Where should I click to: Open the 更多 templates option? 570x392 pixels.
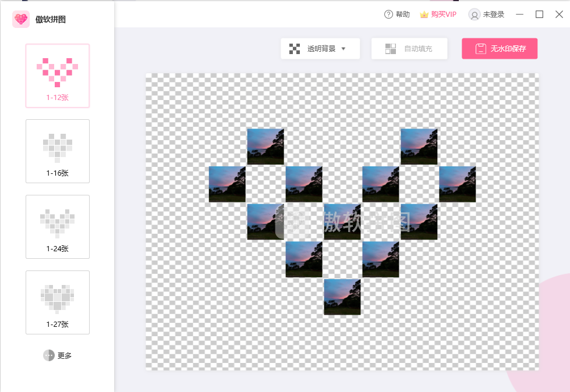[x=58, y=355]
